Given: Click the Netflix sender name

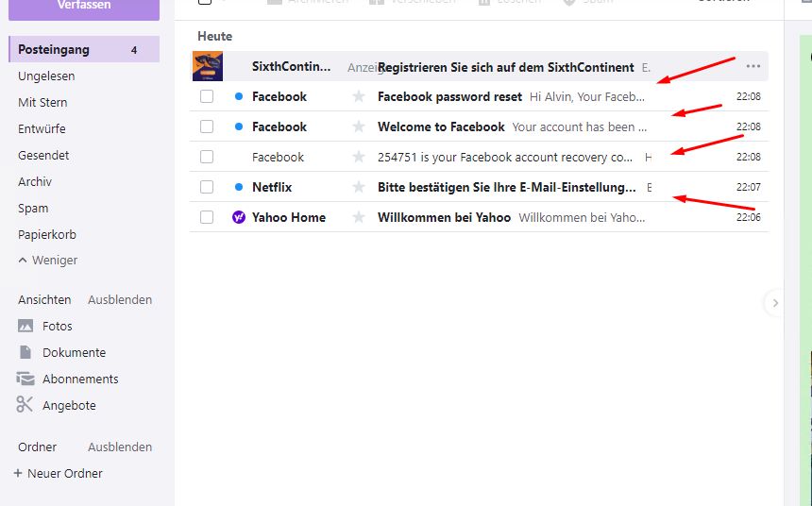Looking at the screenshot, I should [272, 187].
